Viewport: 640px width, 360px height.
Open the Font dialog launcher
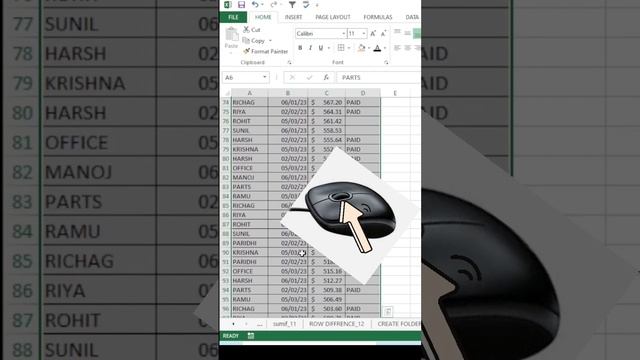tap(386, 62)
